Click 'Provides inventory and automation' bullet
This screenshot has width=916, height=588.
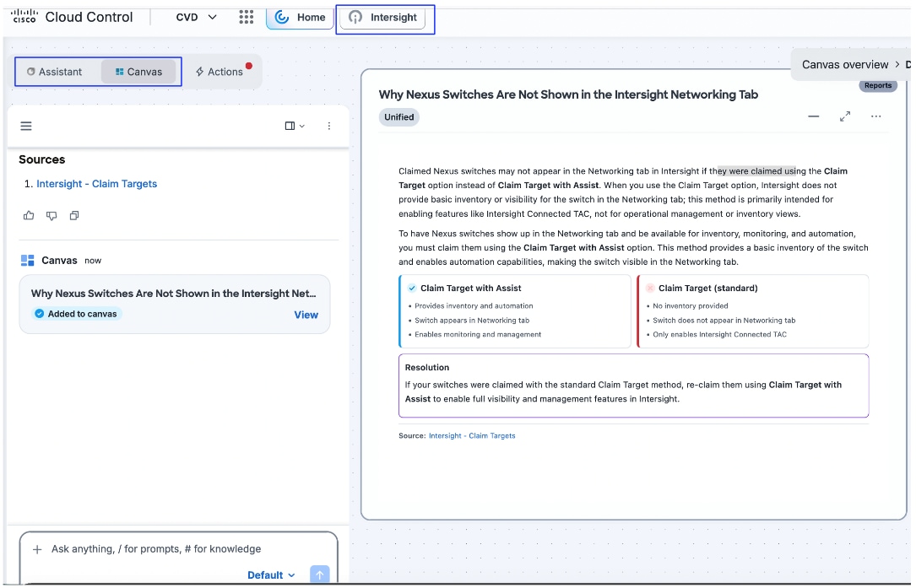pos(474,306)
